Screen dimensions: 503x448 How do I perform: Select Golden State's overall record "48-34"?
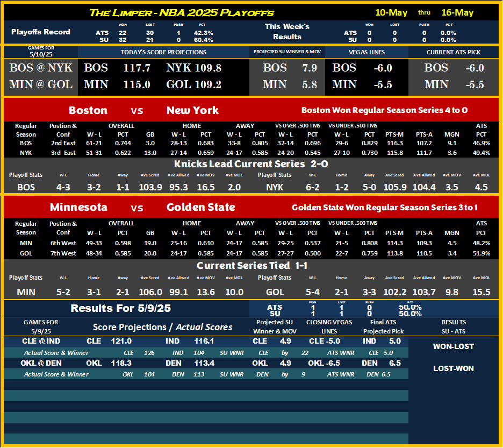94,253
